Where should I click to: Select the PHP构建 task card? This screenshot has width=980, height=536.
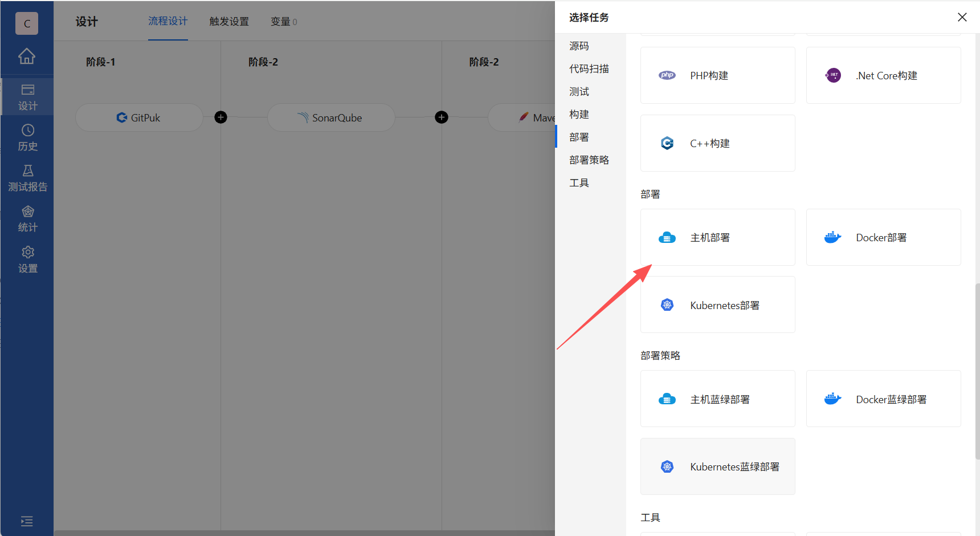point(718,75)
